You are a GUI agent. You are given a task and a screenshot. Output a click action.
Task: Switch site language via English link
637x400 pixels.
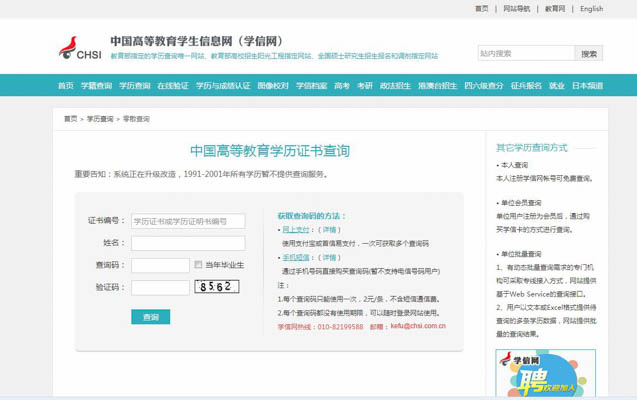point(591,8)
